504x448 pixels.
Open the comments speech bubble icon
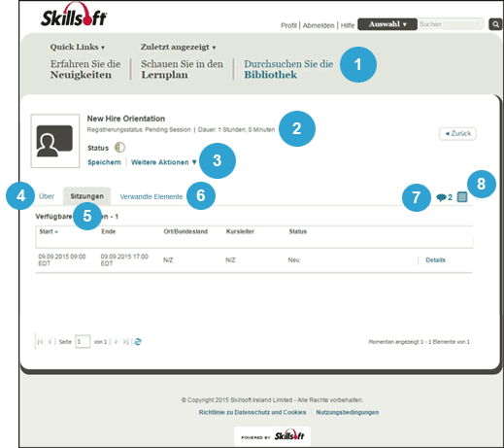coord(441,197)
